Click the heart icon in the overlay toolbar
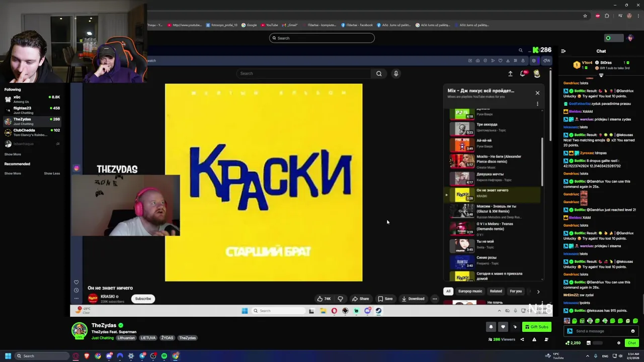 (x=500, y=61)
